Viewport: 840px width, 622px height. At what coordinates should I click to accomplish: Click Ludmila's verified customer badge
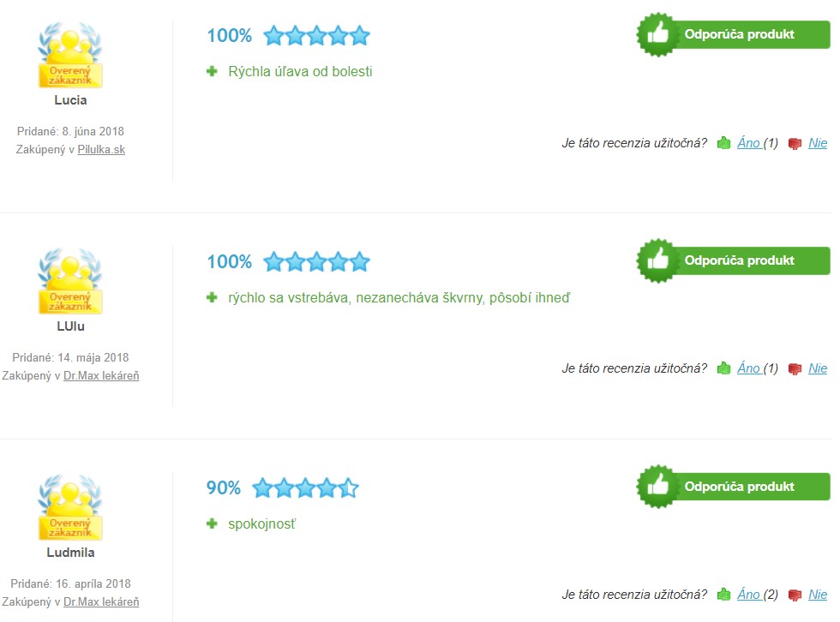[70, 507]
